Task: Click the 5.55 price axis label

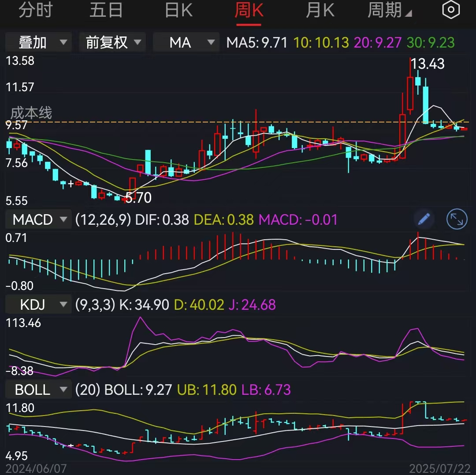Action: (x=17, y=201)
